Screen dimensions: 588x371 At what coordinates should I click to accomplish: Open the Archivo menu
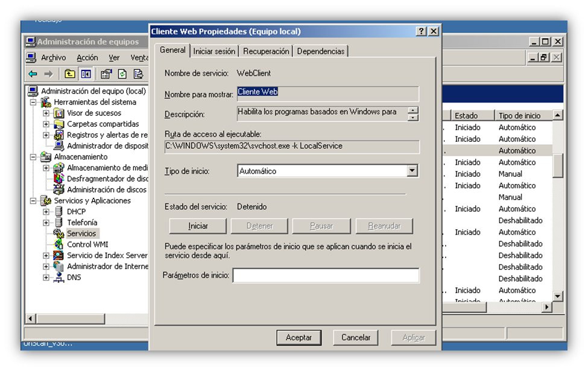53,57
